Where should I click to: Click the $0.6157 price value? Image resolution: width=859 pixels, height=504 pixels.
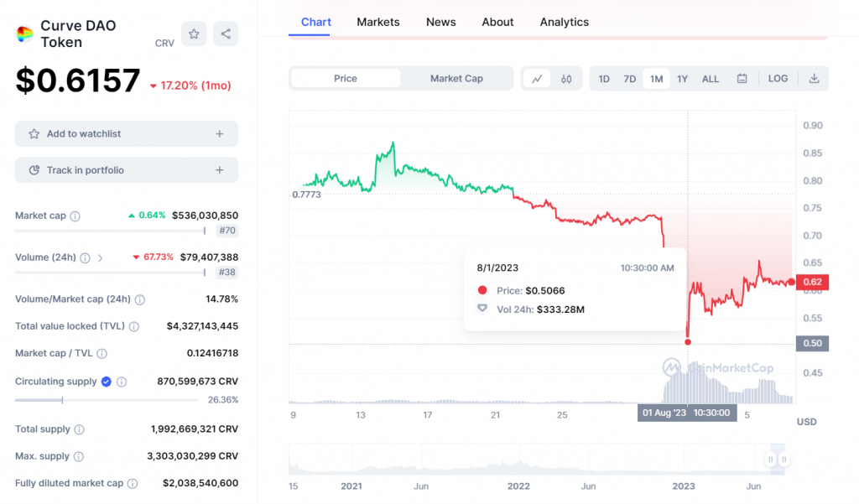click(x=78, y=81)
